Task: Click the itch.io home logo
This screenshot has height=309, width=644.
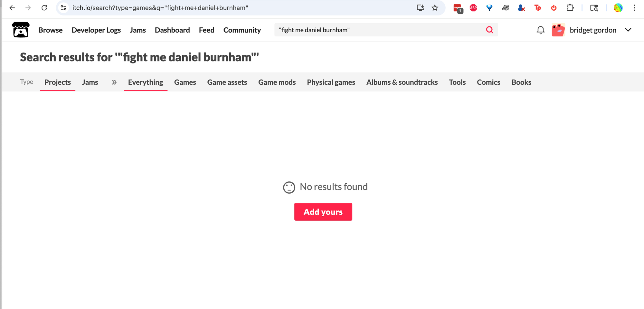Action: click(21, 30)
